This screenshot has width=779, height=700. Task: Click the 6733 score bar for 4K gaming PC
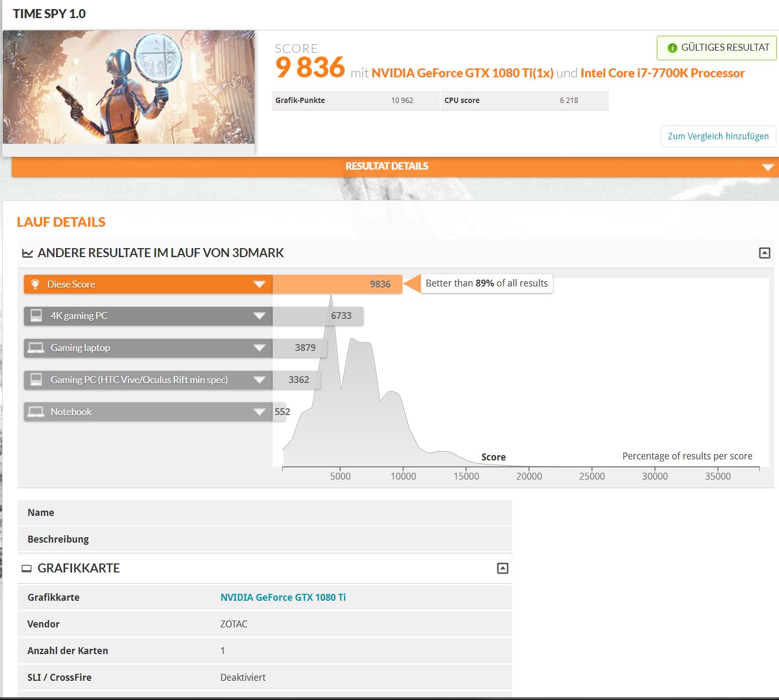pos(318,316)
